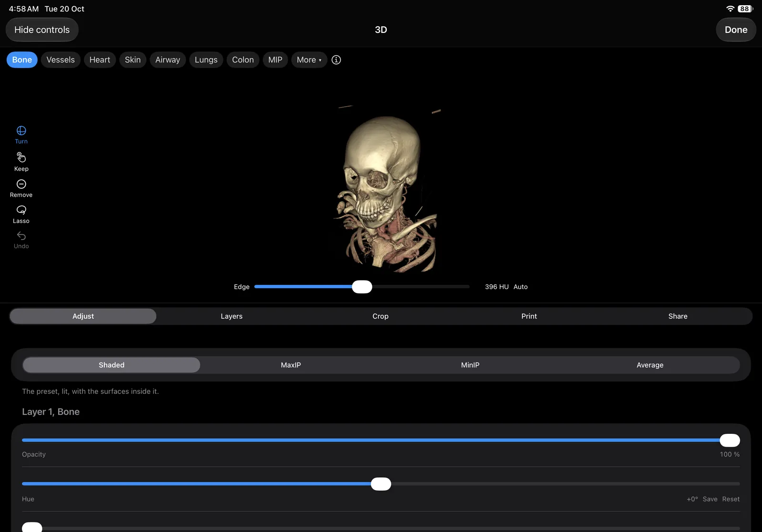Choose the Skin preset
The image size is (762, 532).
pyautogui.click(x=132, y=60)
